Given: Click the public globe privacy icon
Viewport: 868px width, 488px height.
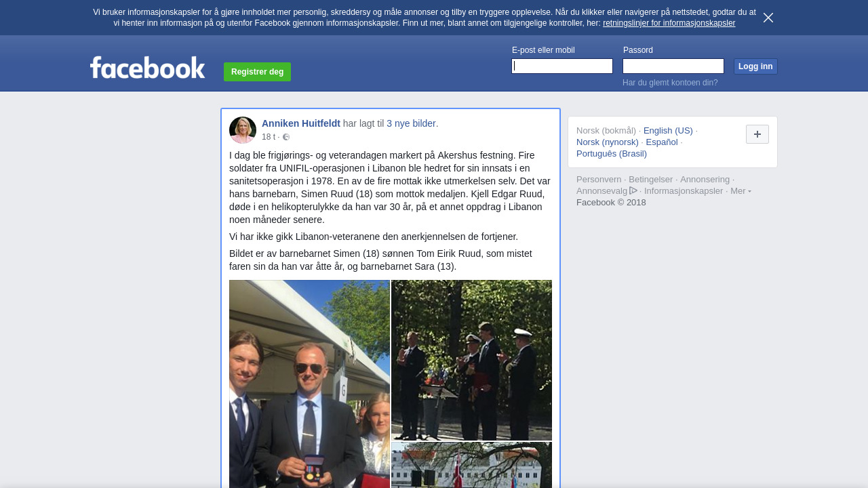Looking at the screenshot, I should [x=286, y=137].
